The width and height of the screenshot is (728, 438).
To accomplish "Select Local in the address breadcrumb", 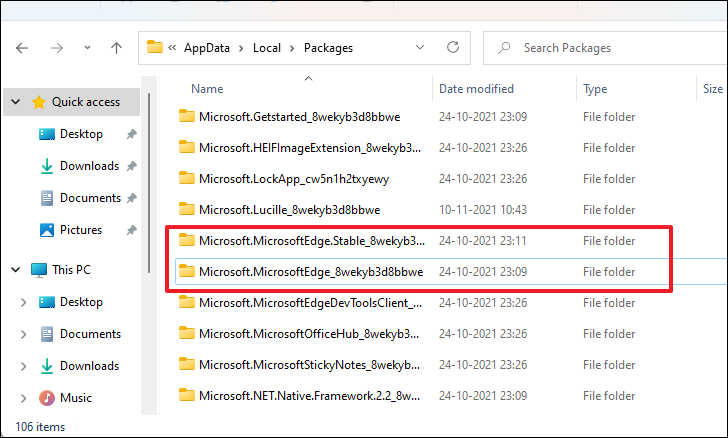I will pos(267,48).
